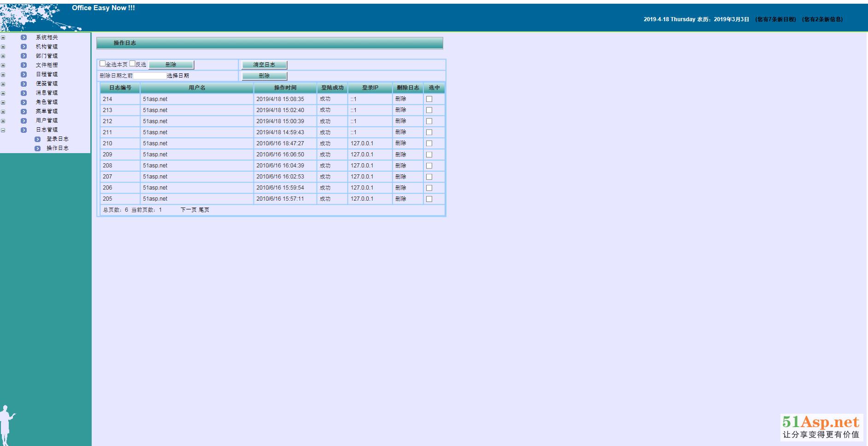The image size is (868, 446).
Task: Select checkbox for log 213
Action: (429, 110)
